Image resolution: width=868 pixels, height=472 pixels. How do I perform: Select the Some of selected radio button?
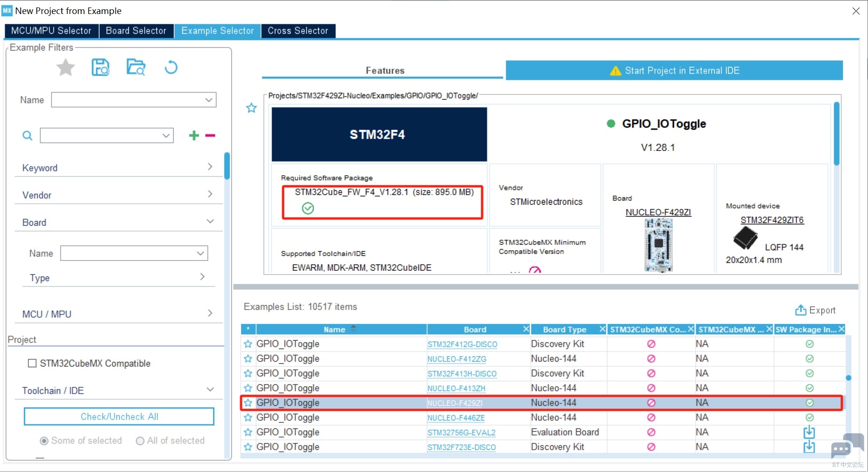(44, 441)
